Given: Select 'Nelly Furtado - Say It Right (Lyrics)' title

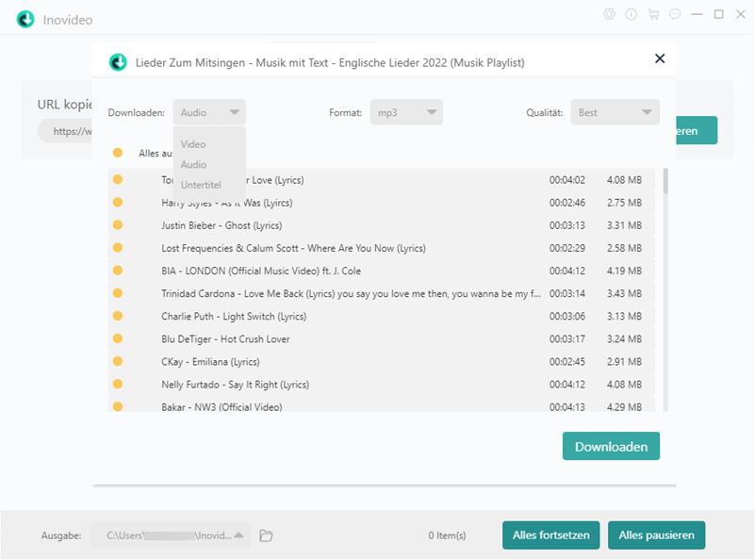Looking at the screenshot, I should tap(235, 385).
